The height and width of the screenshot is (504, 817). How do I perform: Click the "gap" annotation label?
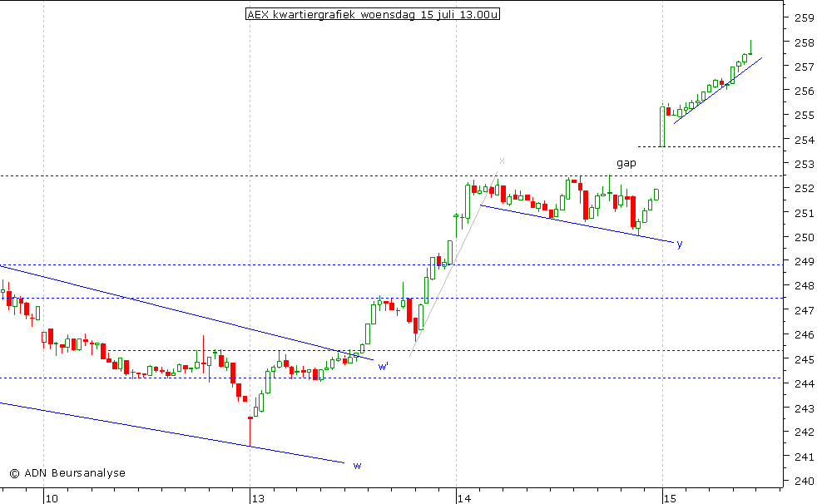(626, 164)
